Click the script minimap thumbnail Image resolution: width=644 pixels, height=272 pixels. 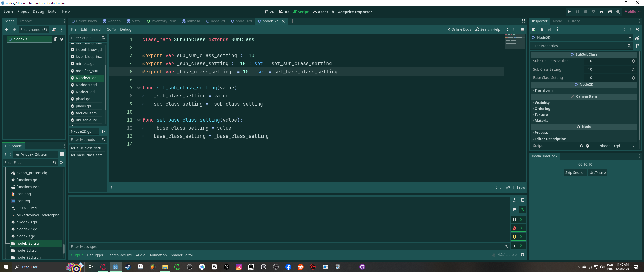coord(514,42)
